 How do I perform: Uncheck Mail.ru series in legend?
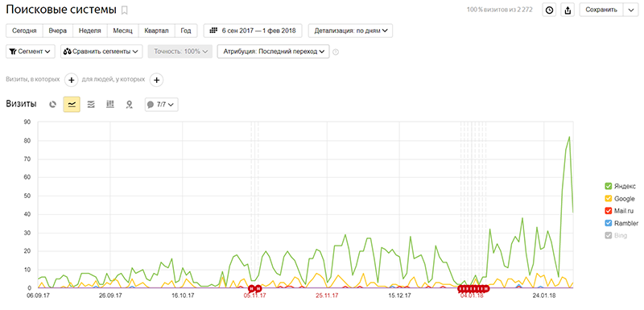609,211
